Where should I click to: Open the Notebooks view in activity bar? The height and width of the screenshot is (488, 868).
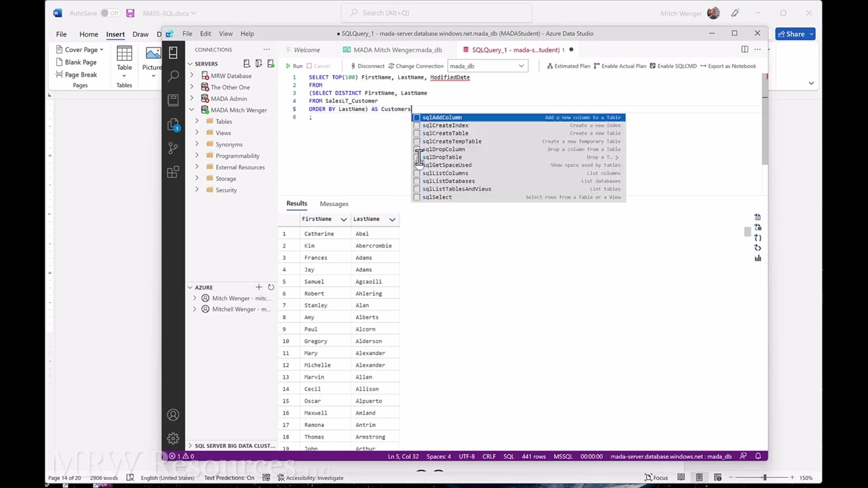[173, 100]
